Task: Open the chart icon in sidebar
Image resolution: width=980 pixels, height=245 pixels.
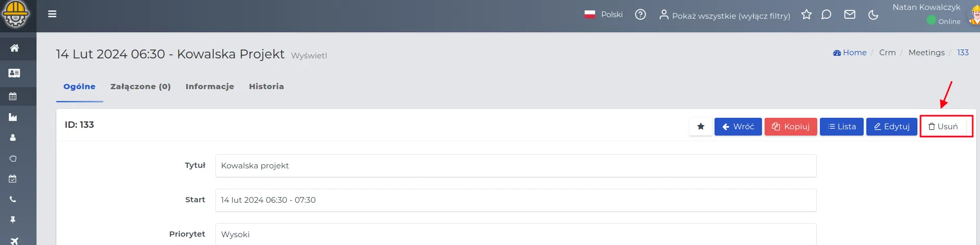Action: (13, 117)
